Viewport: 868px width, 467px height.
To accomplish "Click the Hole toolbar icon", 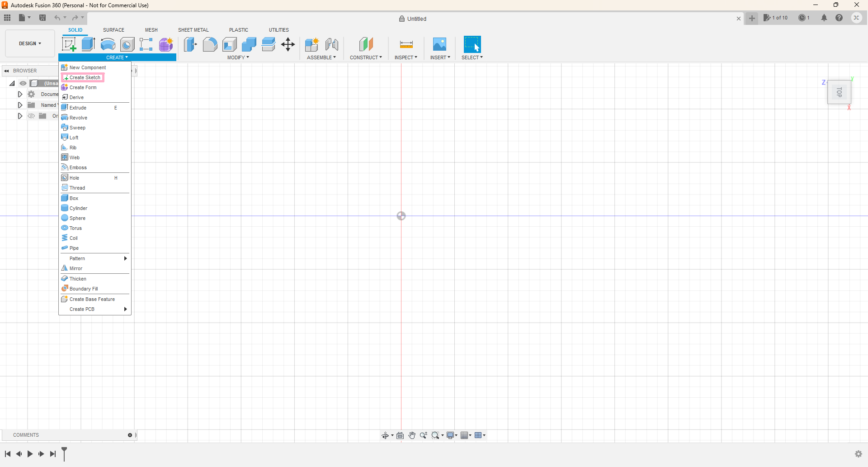I will tap(127, 44).
